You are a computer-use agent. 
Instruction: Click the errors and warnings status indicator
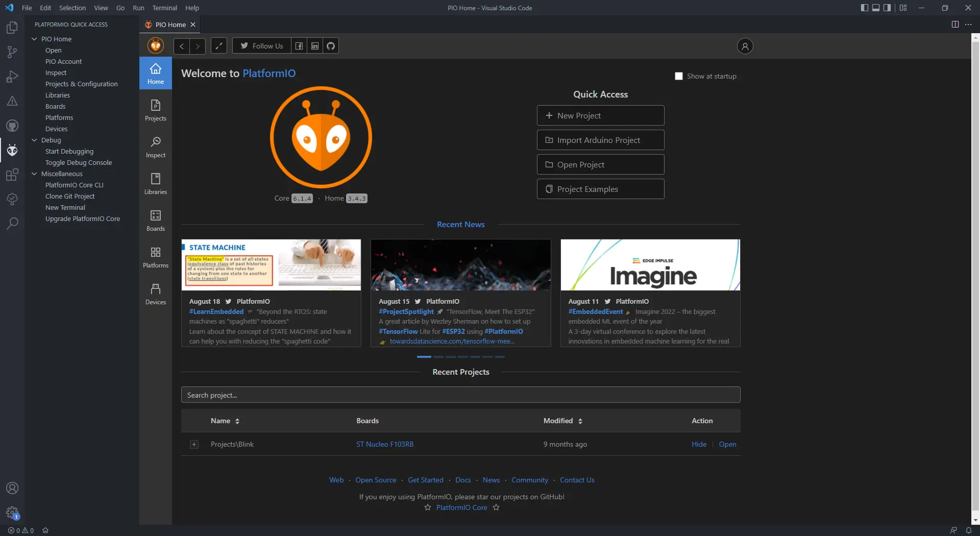(21, 530)
